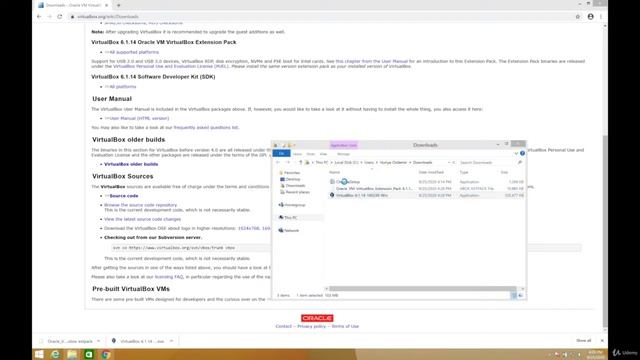Viewport: 640px width, 360px height.
Task: Open the licensing FAQ link
Action: pos(169,277)
